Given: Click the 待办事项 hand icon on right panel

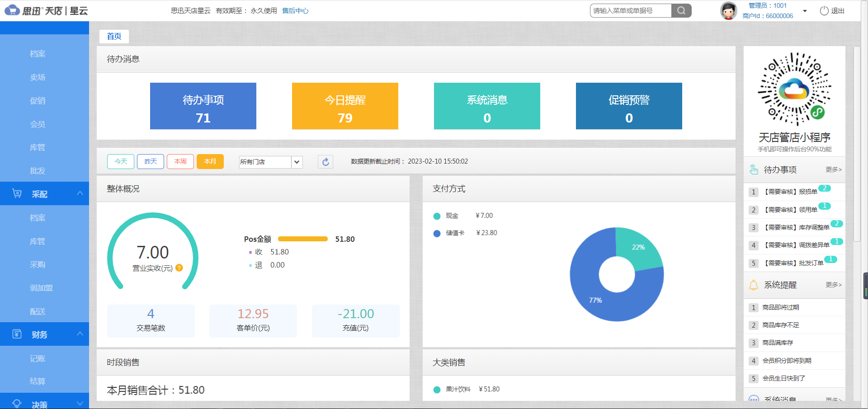Looking at the screenshot, I should pos(753,169).
